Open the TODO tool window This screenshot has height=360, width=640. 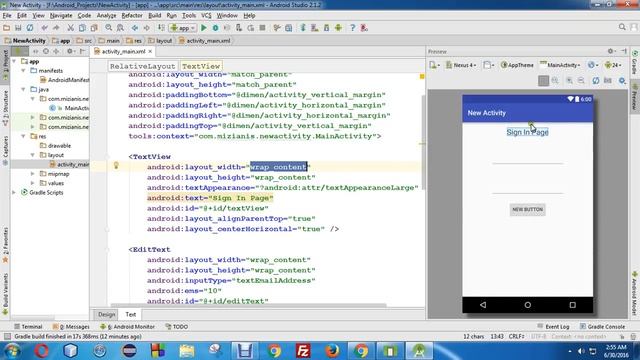click(176, 327)
